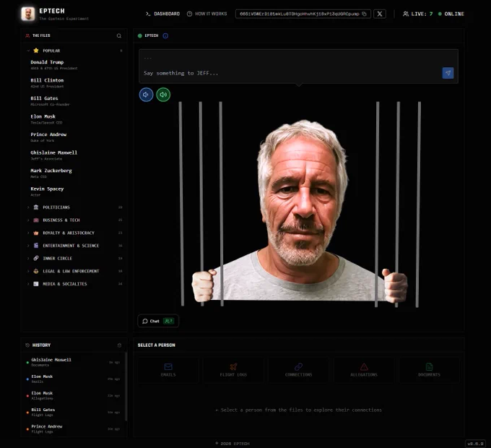Click the EPTECH logo avatar in the header
This screenshot has height=448, width=491.
click(28, 14)
